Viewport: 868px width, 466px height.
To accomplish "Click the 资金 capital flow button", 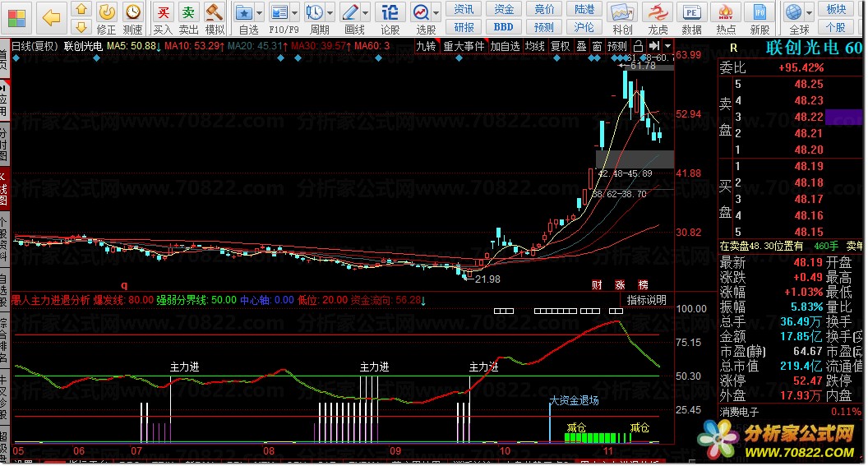I will 504,9.
